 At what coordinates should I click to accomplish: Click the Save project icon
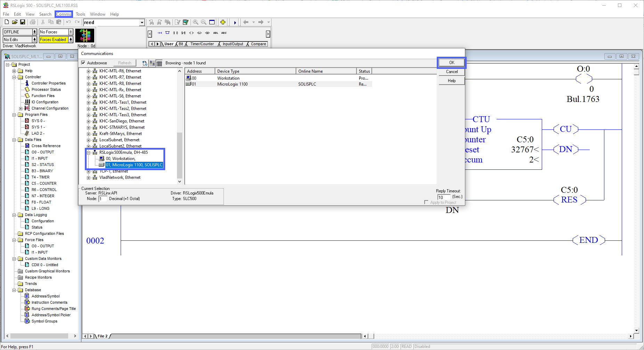[x=23, y=22]
